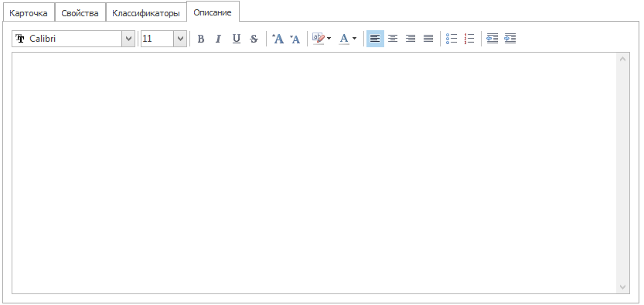
Task: Open font color dropdown arrow
Action: 355,39
